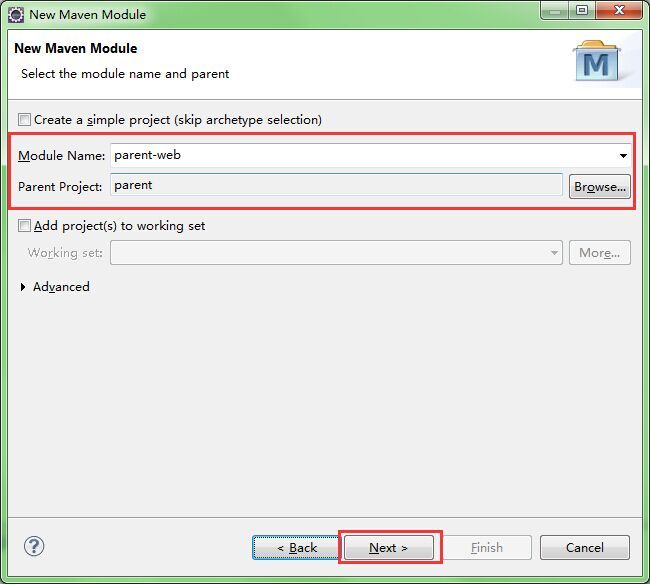
Task: Proceed with the Next > button
Action: [x=389, y=548]
